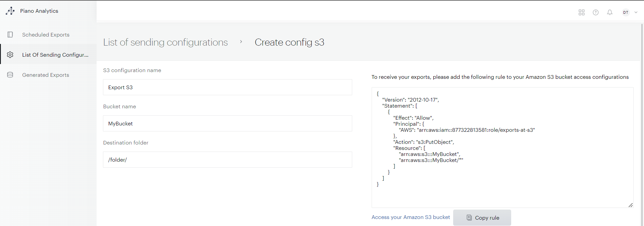Open Scheduled Exports menu item

click(x=46, y=35)
